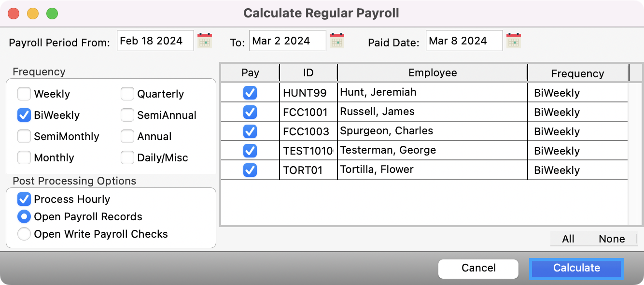Enable the Weekly frequency checkbox
644x285 pixels.
click(24, 94)
